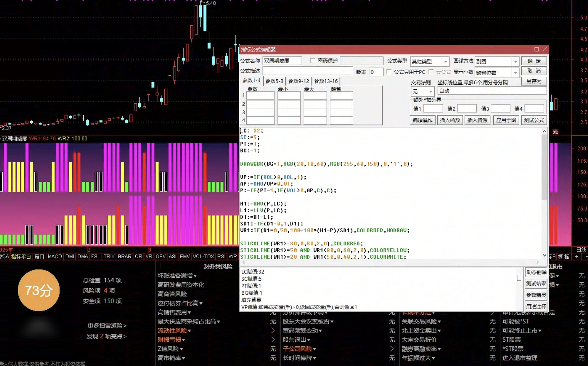
Task: Enable the 密码保护 checkbox
Action: 313,61
